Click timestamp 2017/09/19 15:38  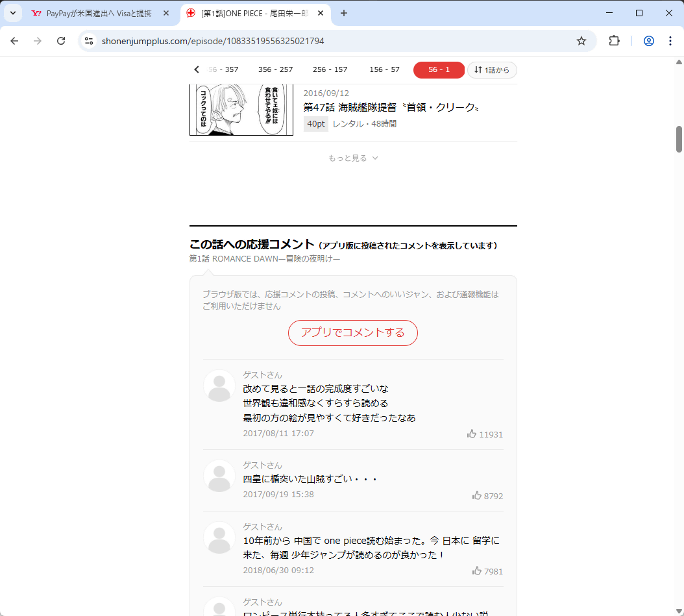coord(278,494)
